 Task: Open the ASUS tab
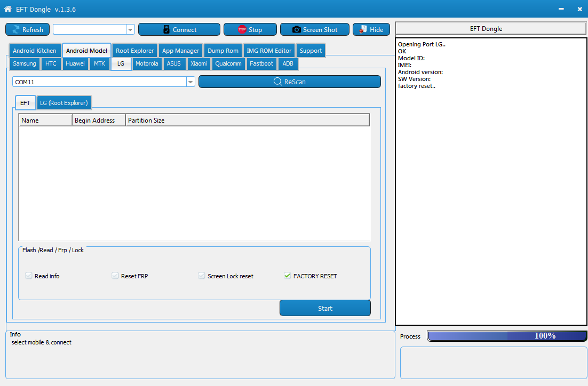(173, 63)
